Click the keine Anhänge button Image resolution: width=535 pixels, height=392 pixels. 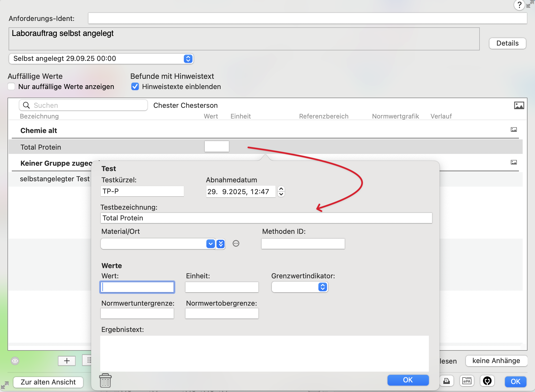pos(496,361)
